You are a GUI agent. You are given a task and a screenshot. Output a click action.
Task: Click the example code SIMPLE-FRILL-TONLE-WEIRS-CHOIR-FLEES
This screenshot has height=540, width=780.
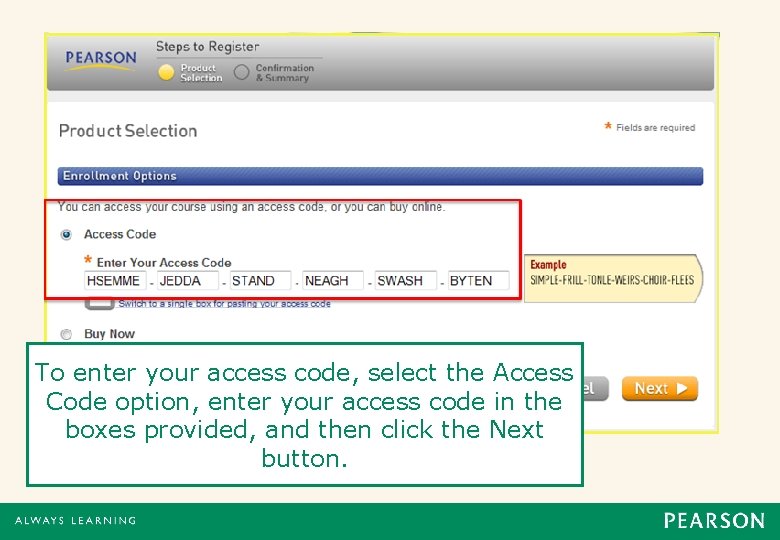(x=612, y=280)
